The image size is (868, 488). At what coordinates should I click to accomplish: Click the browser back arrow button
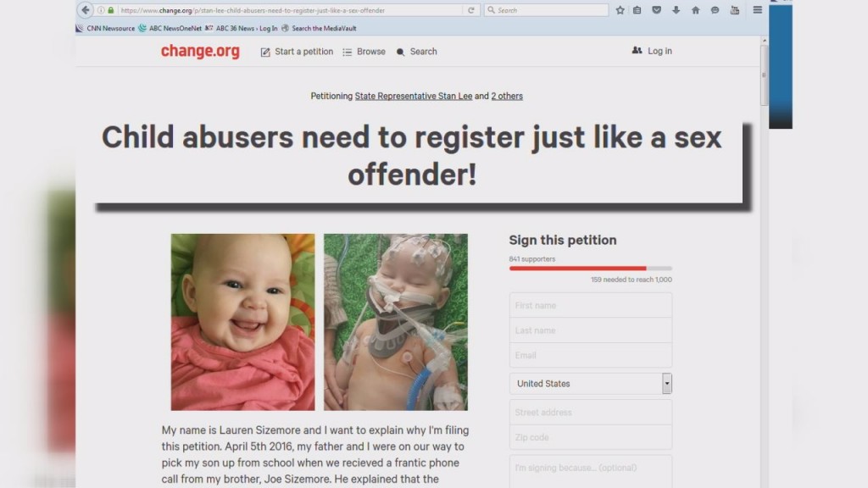coord(85,10)
